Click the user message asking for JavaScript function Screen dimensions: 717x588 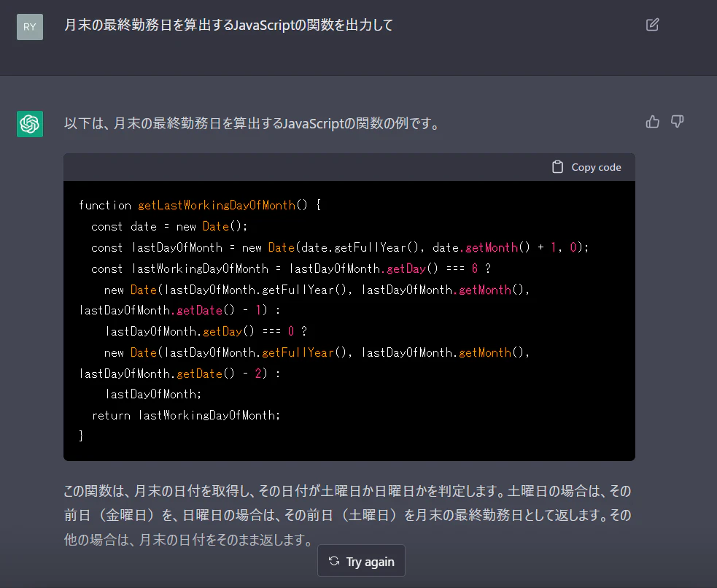pos(228,25)
